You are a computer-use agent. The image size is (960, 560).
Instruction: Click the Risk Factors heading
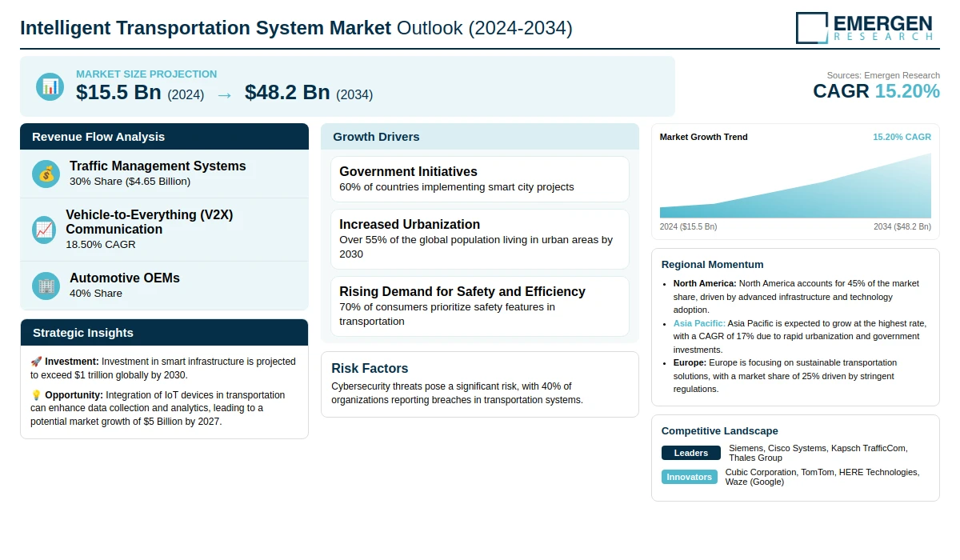tap(370, 369)
